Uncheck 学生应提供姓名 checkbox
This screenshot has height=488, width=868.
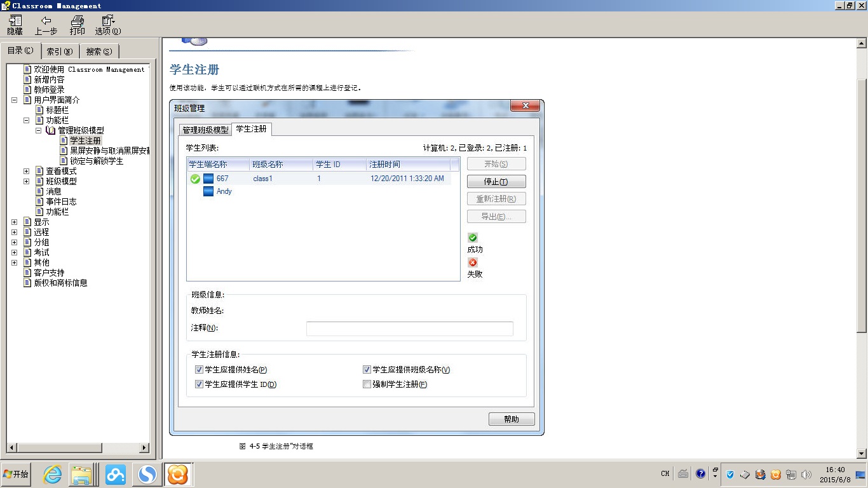199,369
